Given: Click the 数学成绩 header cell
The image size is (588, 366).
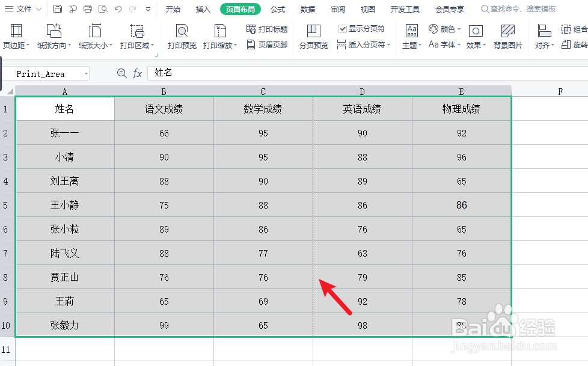Looking at the screenshot, I should tap(263, 109).
